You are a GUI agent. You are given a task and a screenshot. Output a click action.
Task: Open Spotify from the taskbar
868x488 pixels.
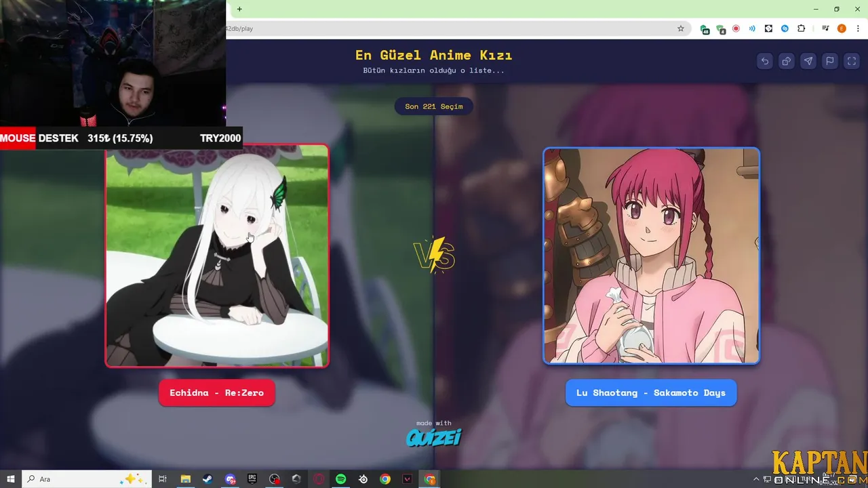[x=341, y=479]
